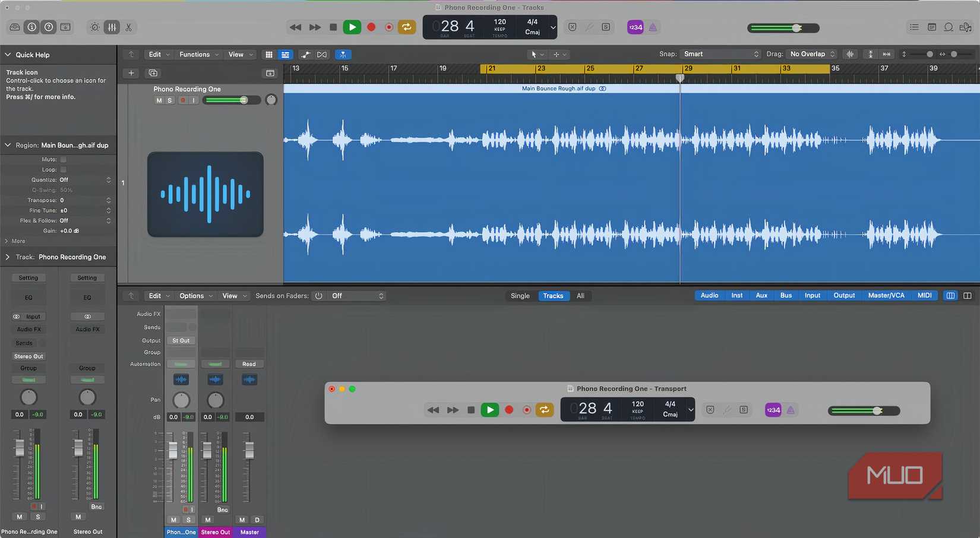Click the St Out output slot

181,340
